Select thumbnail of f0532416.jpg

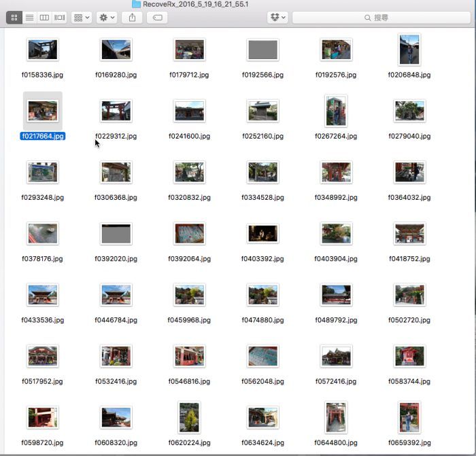tap(116, 356)
